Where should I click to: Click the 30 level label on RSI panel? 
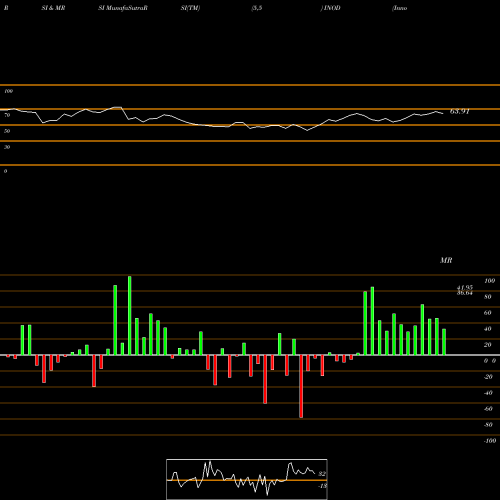7,147
